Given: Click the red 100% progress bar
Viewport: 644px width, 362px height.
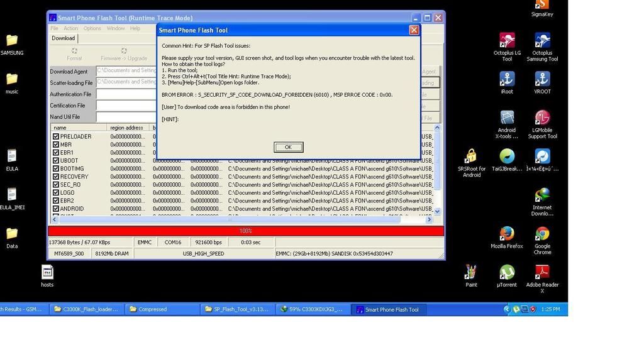Looking at the screenshot, I should point(246,231).
